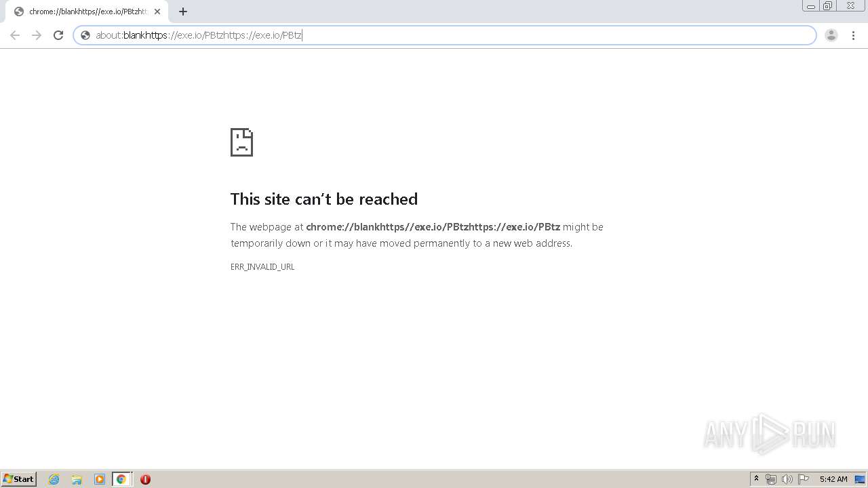Click the ERR_INVALID_URL error code text
The image size is (868, 488).
(x=262, y=267)
